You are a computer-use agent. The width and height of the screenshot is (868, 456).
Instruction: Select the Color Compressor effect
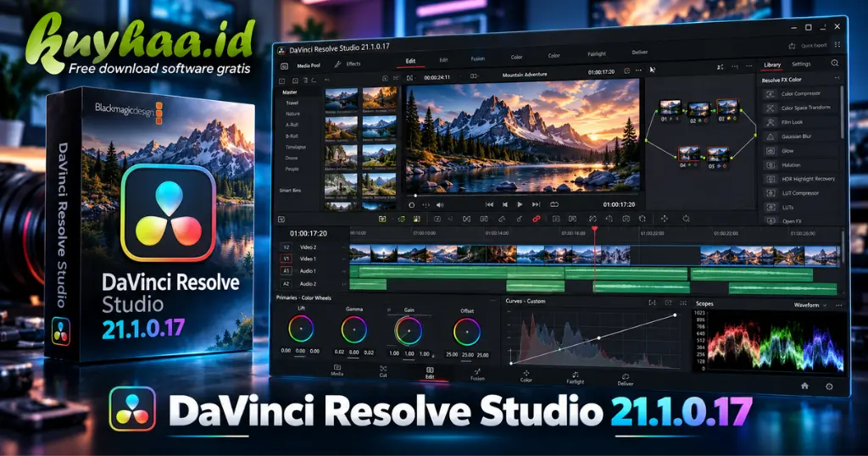coord(801,94)
